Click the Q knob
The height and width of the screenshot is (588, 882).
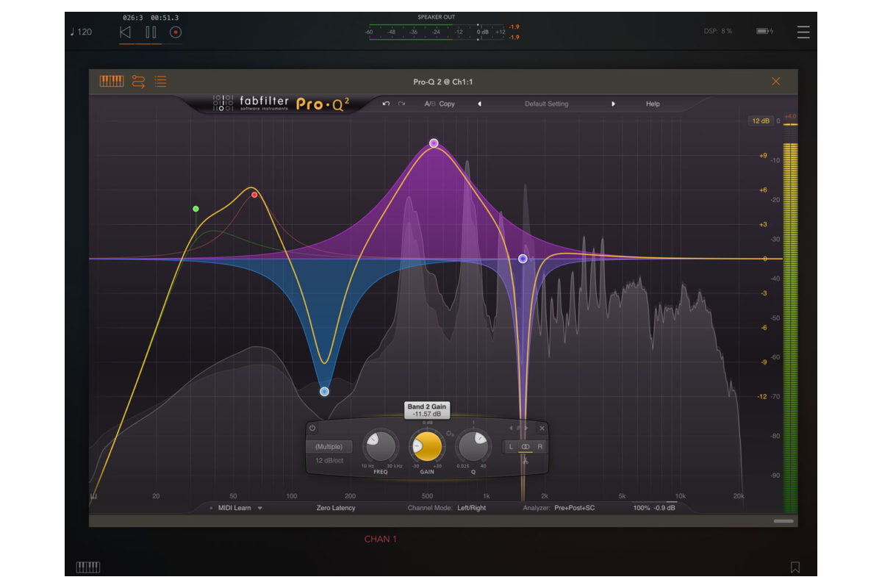(x=473, y=447)
